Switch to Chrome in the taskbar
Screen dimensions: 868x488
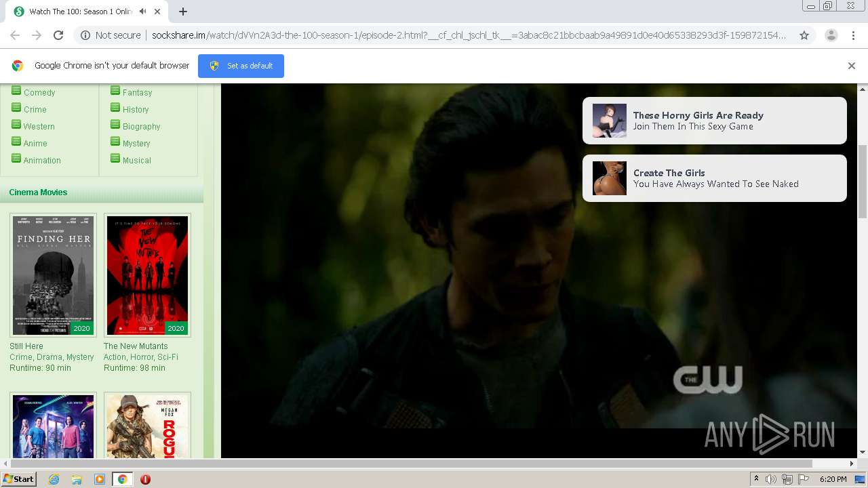pyautogui.click(x=122, y=479)
